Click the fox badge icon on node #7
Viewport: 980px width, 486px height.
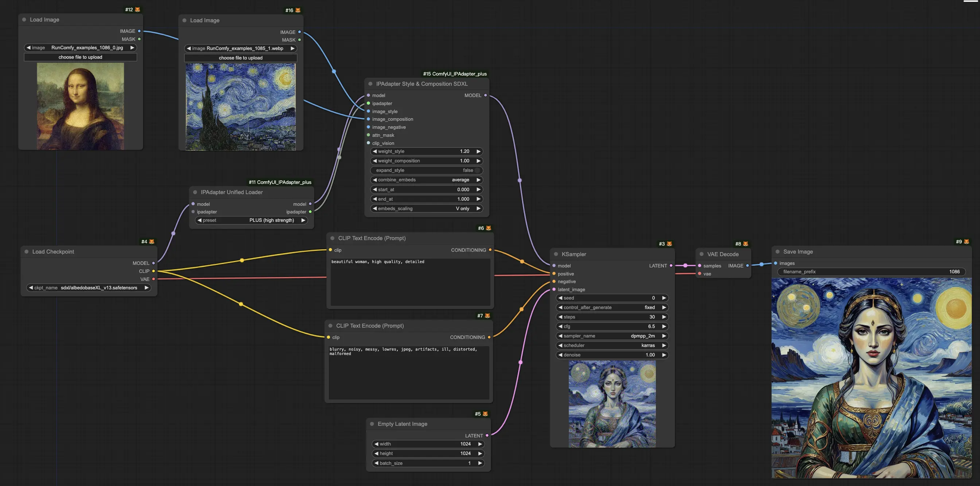pos(488,316)
